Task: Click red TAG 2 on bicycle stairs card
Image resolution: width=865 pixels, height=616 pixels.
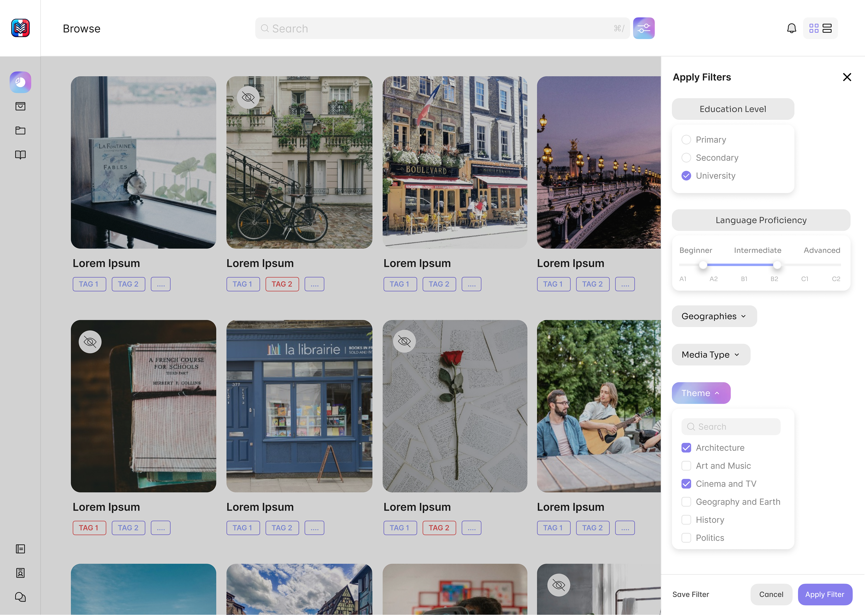Action: click(282, 284)
